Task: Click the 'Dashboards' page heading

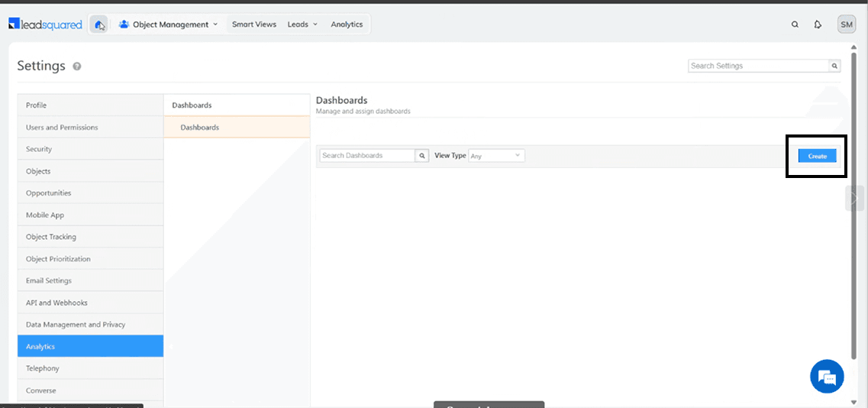Action: pyautogui.click(x=341, y=100)
